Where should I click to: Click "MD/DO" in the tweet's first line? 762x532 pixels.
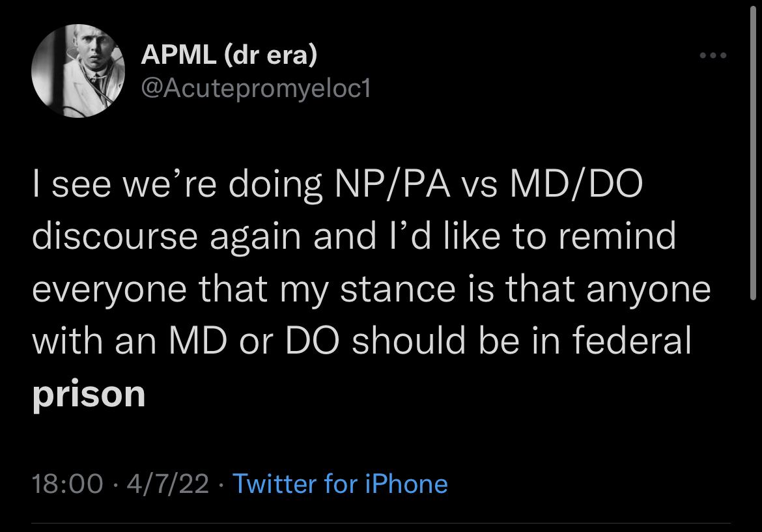tap(576, 184)
